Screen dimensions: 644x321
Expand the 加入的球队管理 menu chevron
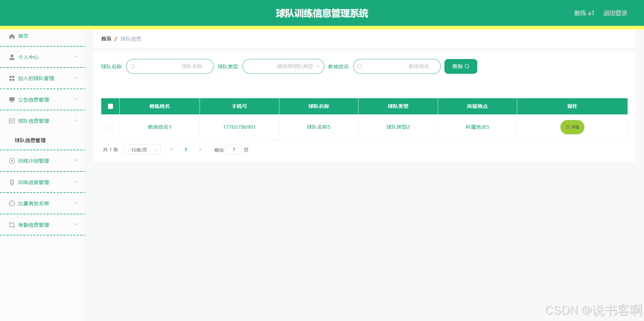point(76,78)
